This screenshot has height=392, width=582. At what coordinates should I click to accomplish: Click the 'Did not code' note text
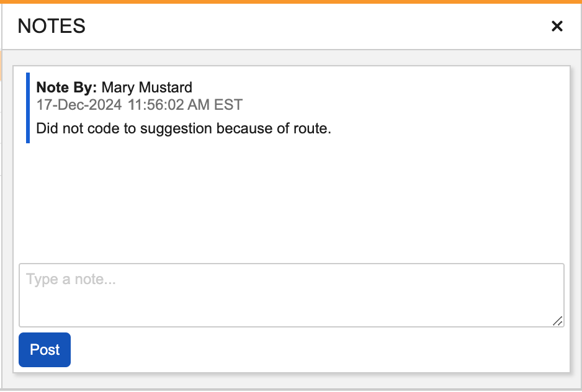[74, 129]
